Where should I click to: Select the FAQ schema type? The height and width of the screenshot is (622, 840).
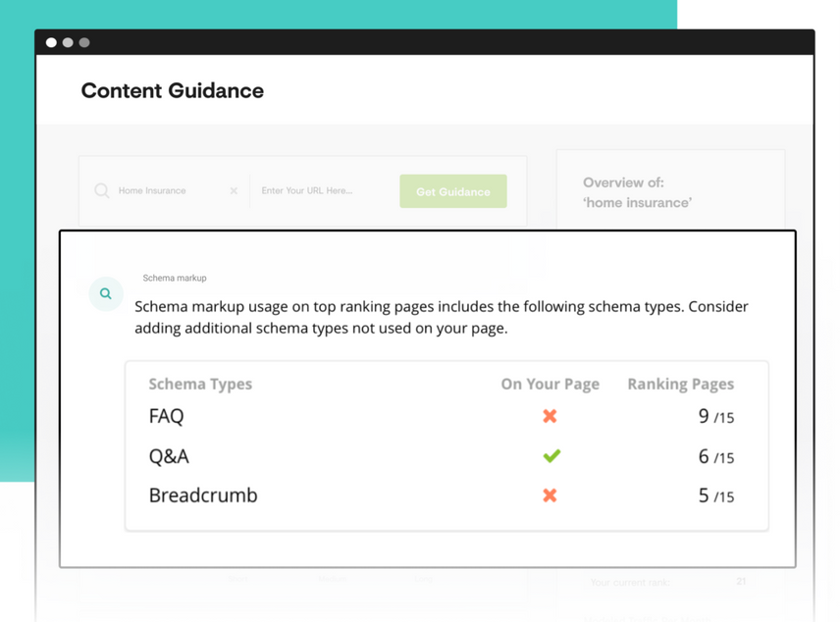[x=167, y=416]
